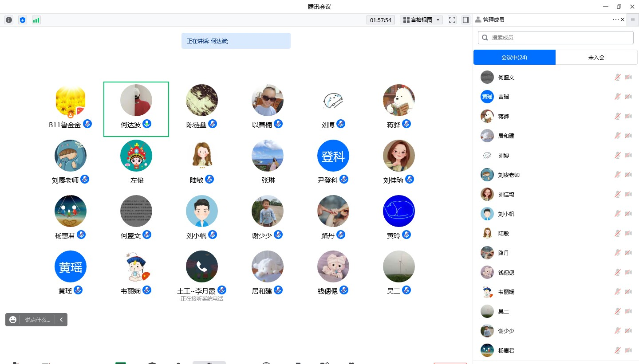Image resolution: width=639 pixels, height=364 pixels.
Task: Check the green network signal icon
Action: coord(36,20)
